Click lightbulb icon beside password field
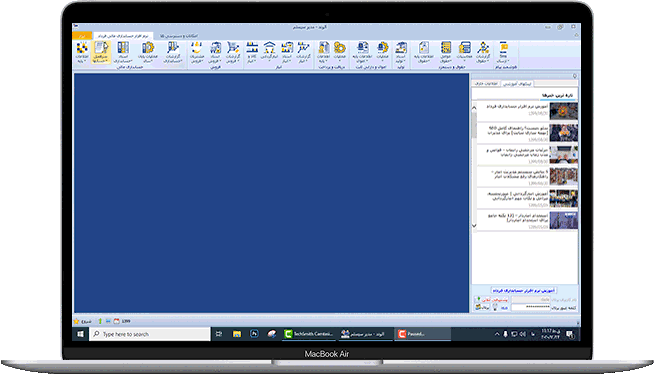This screenshot has width=654, height=375. coord(495,307)
